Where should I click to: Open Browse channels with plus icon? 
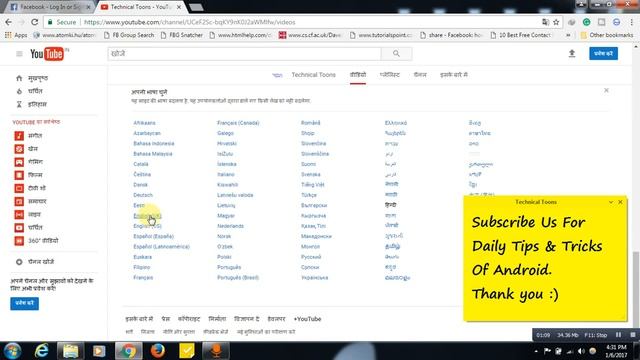[35, 262]
